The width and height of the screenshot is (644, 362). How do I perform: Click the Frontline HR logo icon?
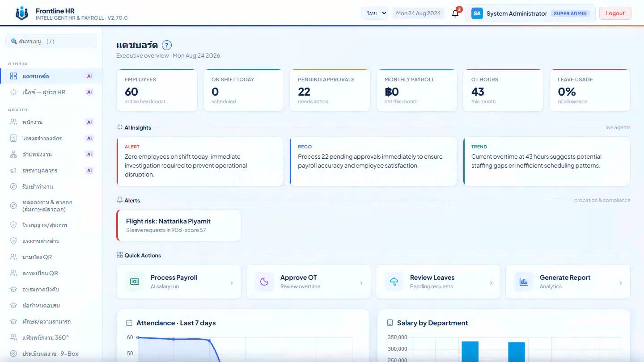click(21, 13)
